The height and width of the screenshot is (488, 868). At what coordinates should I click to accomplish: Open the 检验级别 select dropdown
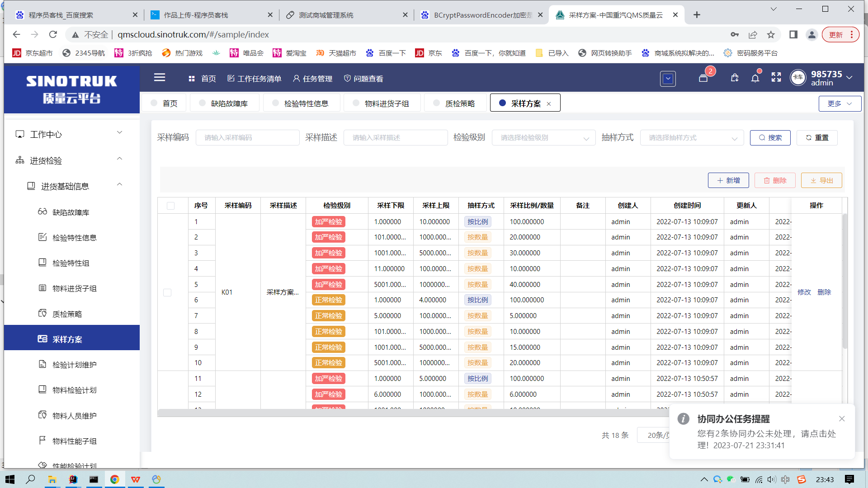tap(544, 137)
